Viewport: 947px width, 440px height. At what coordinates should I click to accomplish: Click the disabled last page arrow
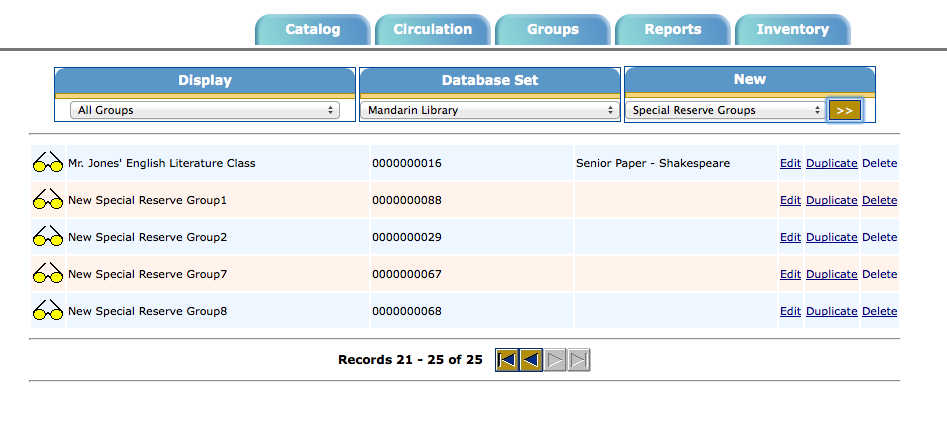(579, 360)
